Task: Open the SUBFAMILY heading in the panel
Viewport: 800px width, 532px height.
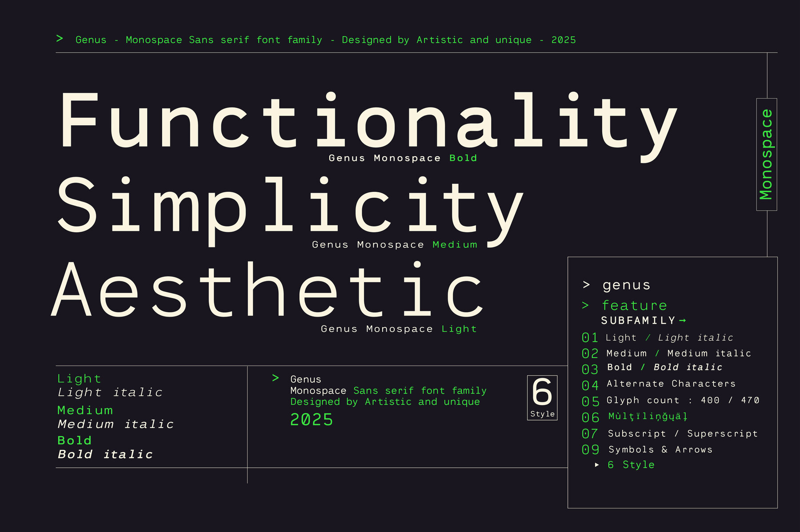Action: point(638,320)
